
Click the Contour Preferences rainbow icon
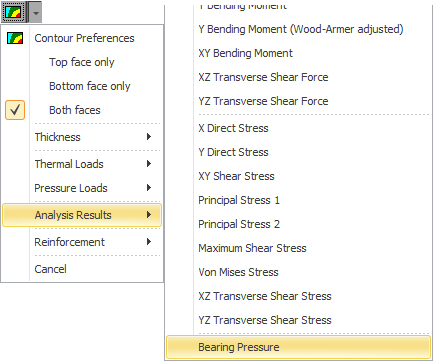(x=15, y=38)
